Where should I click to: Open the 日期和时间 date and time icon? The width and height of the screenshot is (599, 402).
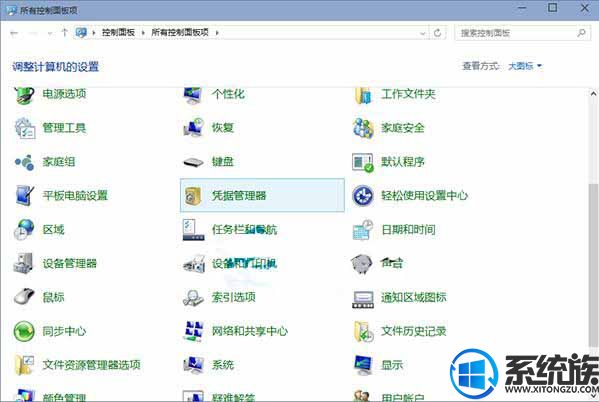[363, 230]
